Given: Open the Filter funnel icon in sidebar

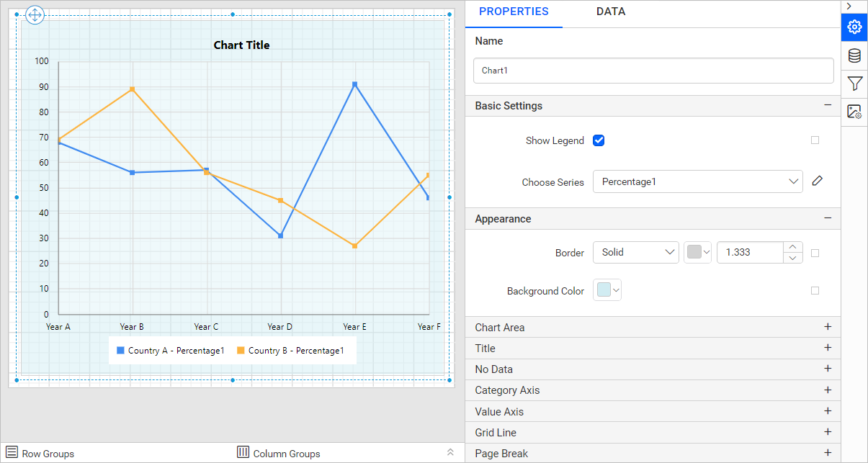Looking at the screenshot, I should [854, 84].
